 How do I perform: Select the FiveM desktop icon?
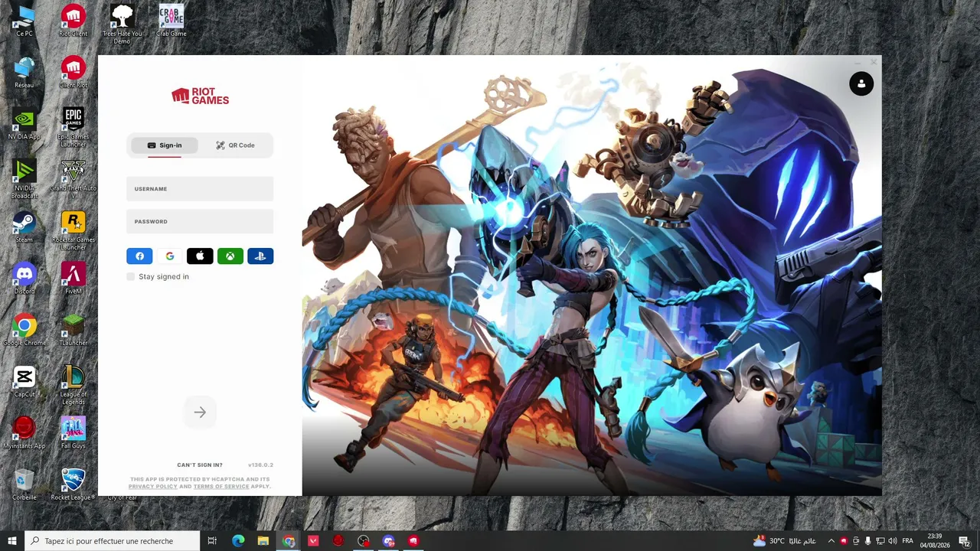(x=73, y=279)
